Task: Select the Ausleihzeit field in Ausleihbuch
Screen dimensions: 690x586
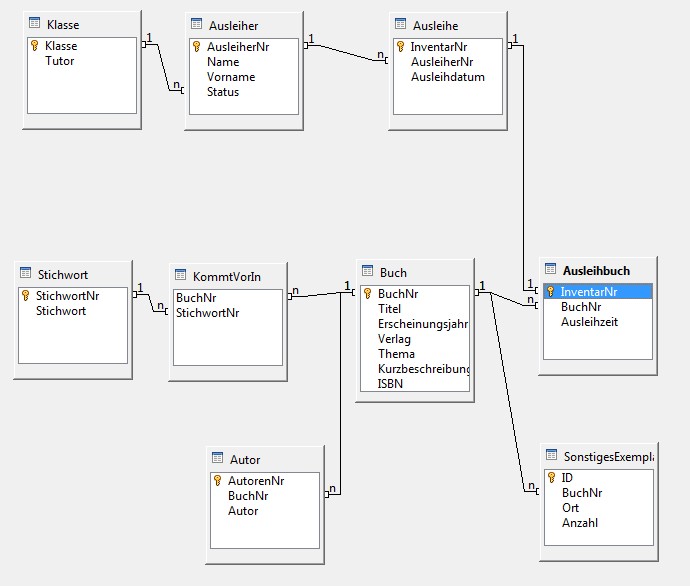Action: tap(589, 322)
